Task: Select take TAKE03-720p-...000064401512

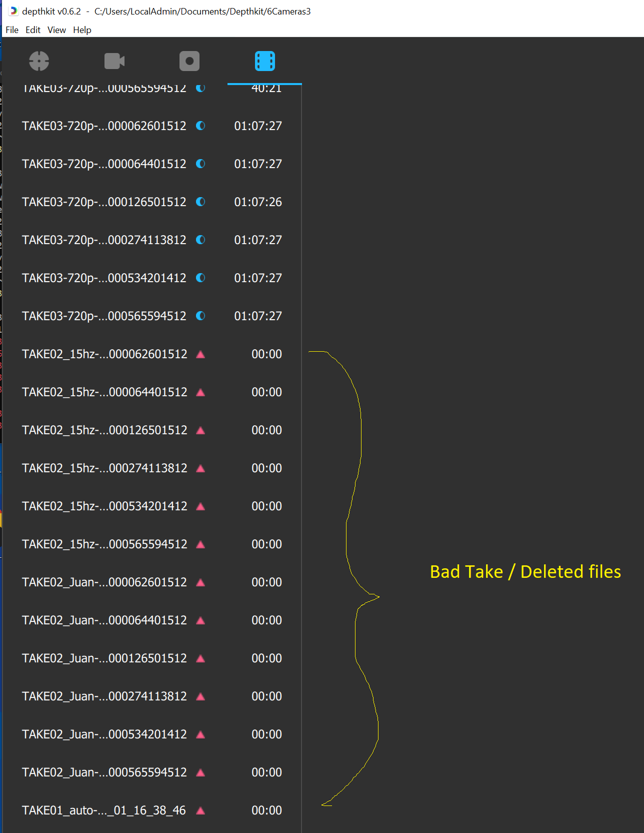Action: coord(104,164)
